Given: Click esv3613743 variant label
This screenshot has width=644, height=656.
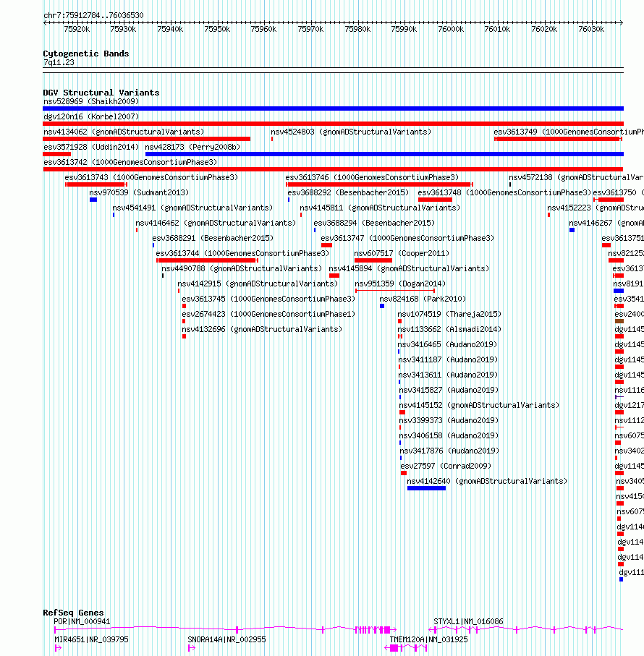Looking at the screenshot, I should point(151,177).
